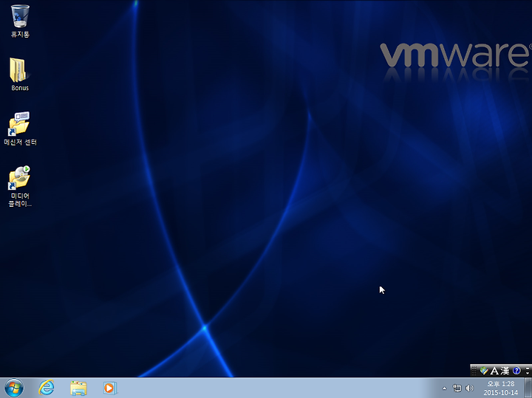Click the language bar drag handle
532x398 pixels.
point(474,371)
